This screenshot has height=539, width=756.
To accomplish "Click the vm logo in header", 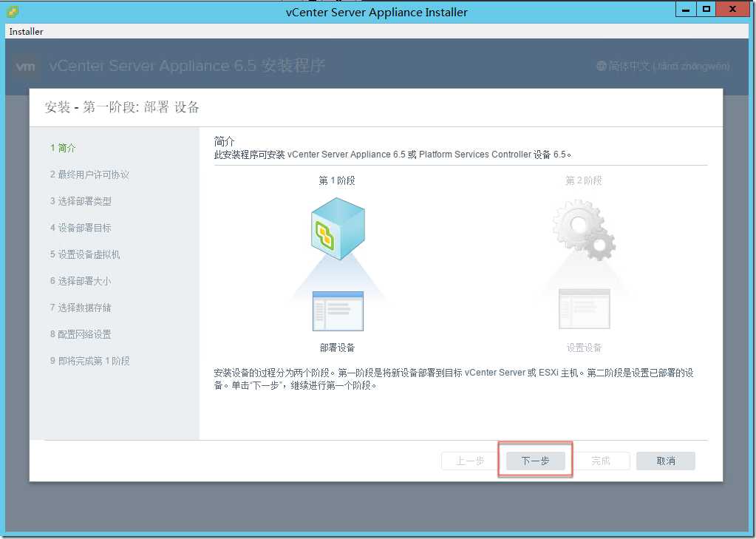I will 26,66.
